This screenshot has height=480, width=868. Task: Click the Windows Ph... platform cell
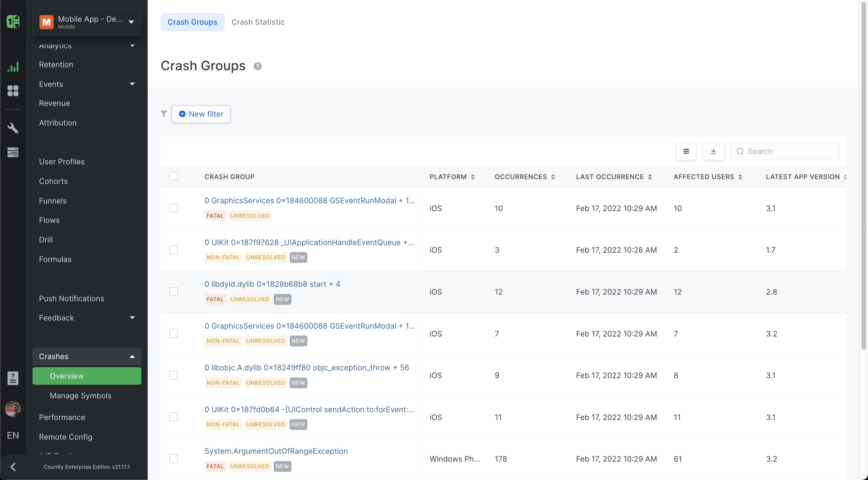(x=454, y=459)
